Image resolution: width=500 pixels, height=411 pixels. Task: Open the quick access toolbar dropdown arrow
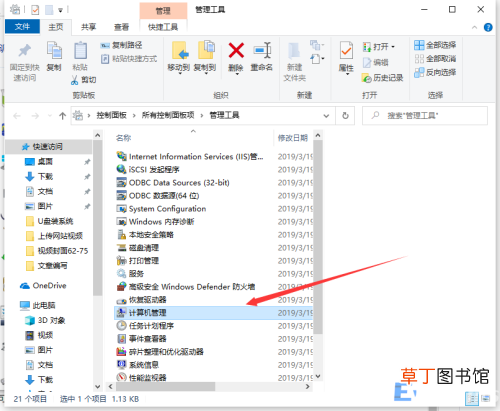click(x=60, y=10)
